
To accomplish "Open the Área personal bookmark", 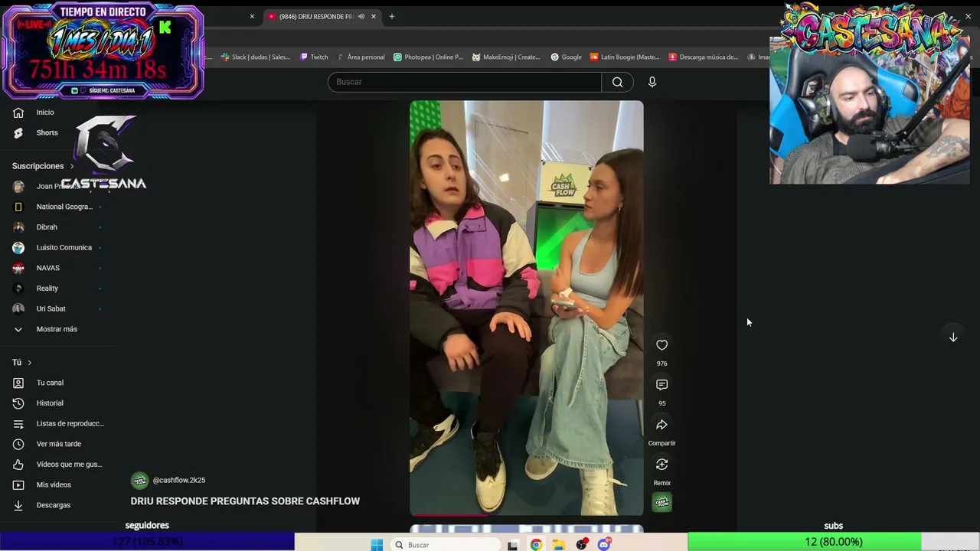I will [361, 57].
